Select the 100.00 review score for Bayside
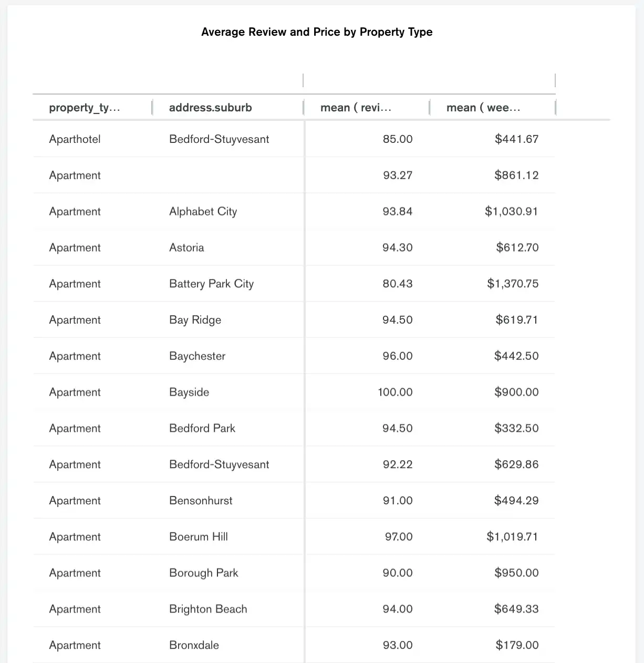The image size is (644, 663). tap(395, 392)
